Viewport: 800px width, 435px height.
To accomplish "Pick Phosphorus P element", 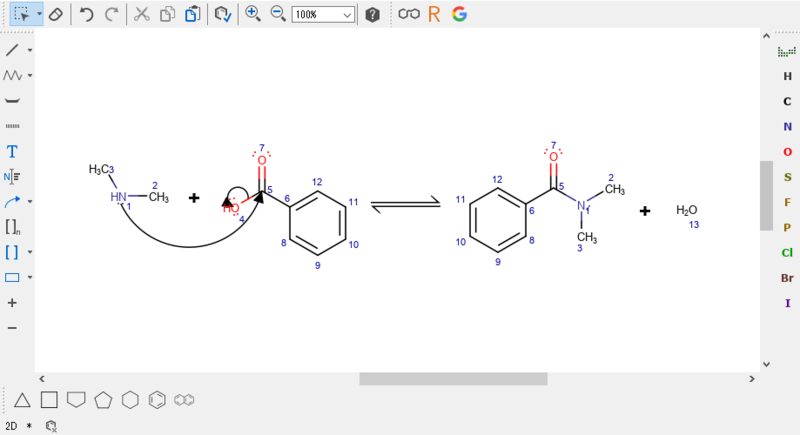I will [x=788, y=227].
